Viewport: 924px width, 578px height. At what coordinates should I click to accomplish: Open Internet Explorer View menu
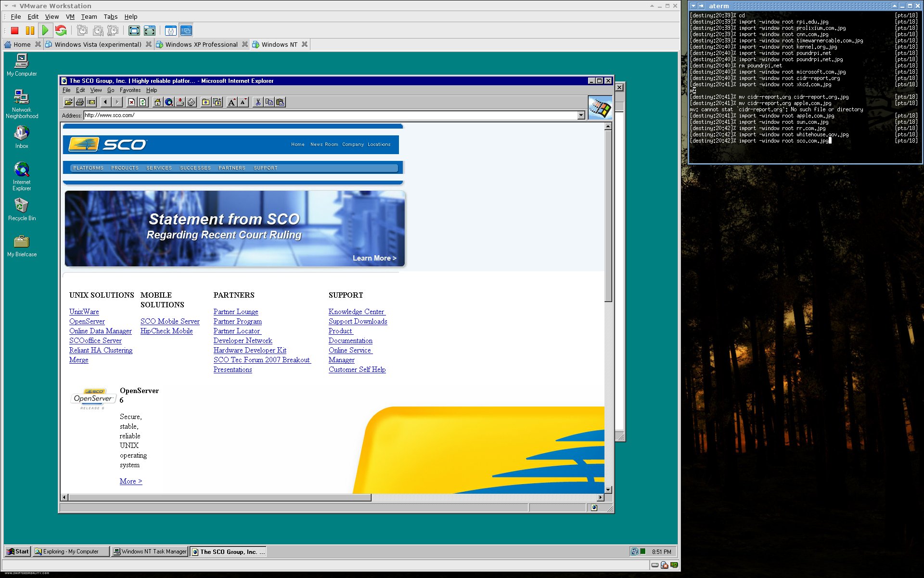coord(96,90)
